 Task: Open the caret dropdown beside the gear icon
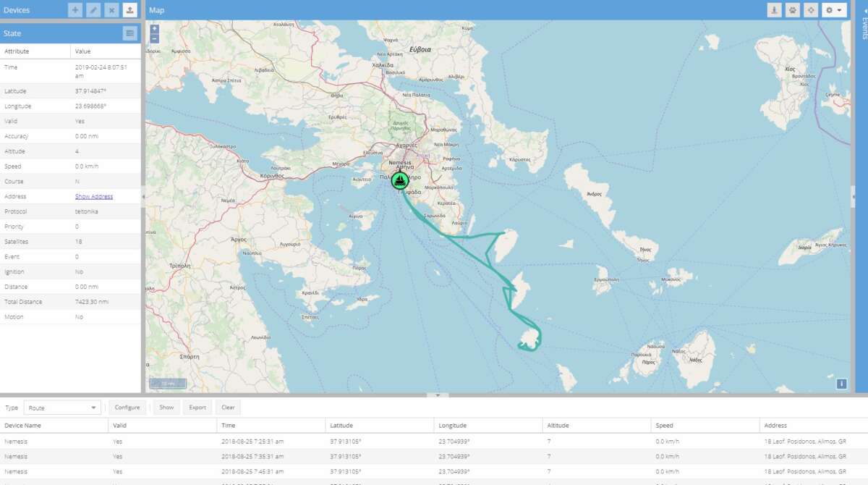pyautogui.click(x=841, y=10)
